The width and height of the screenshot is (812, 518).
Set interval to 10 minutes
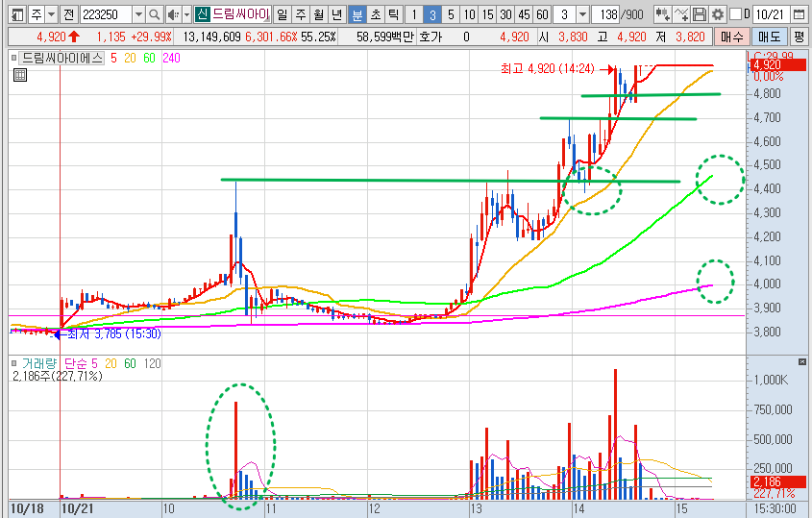pos(469,14)
